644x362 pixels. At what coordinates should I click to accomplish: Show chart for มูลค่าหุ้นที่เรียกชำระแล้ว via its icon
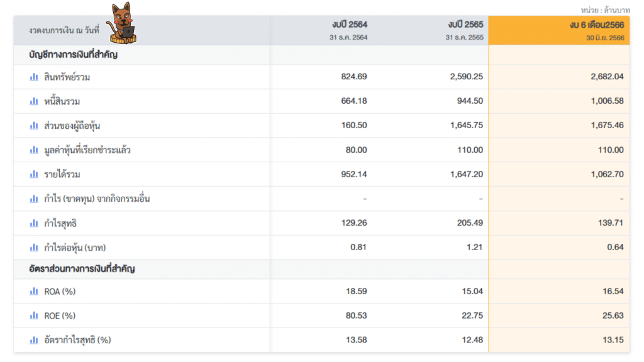pos(34,150)
